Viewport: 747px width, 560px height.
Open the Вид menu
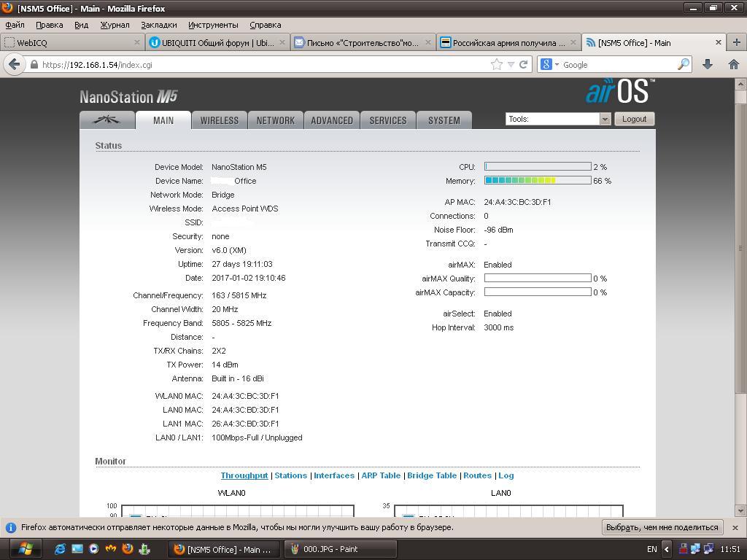click(82, 25)
